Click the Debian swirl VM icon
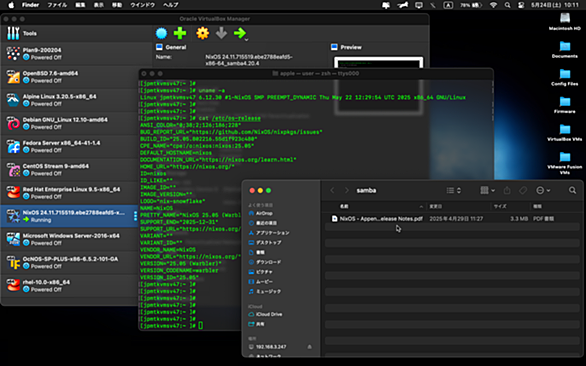Image resolution: width=586 pixels, height=366 pixels. point(13,123)
